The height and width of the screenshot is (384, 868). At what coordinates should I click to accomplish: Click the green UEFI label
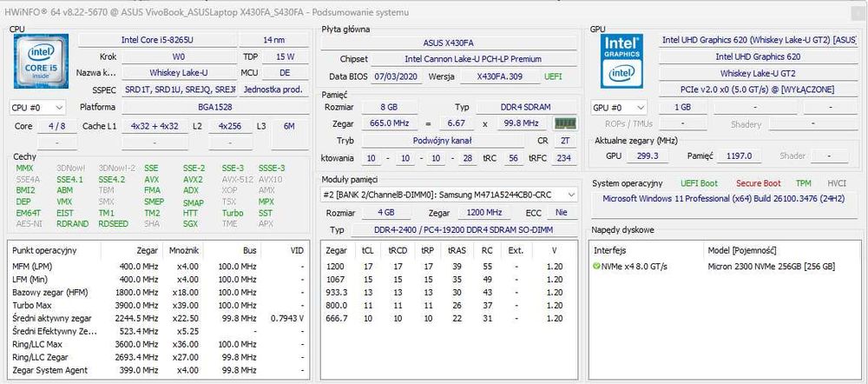552,76
